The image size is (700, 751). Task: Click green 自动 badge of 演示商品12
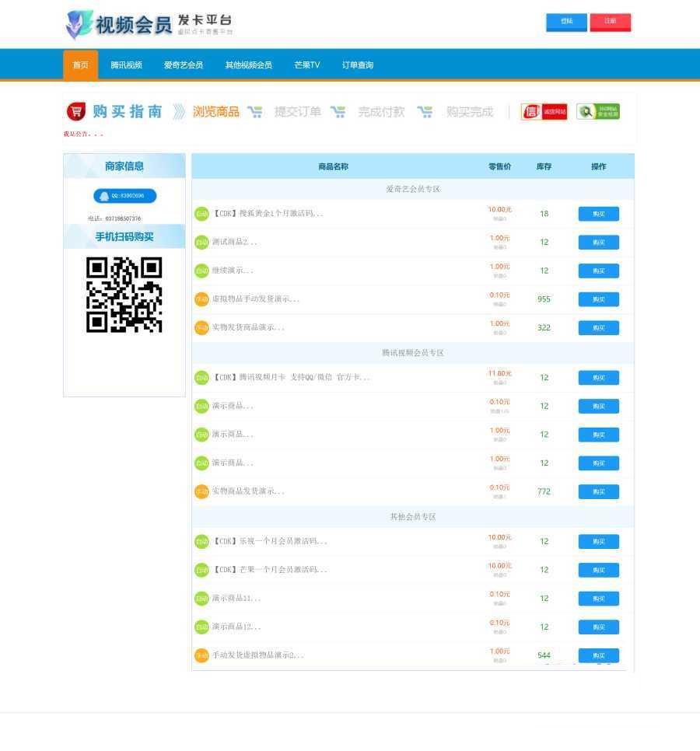coord(201,627)
